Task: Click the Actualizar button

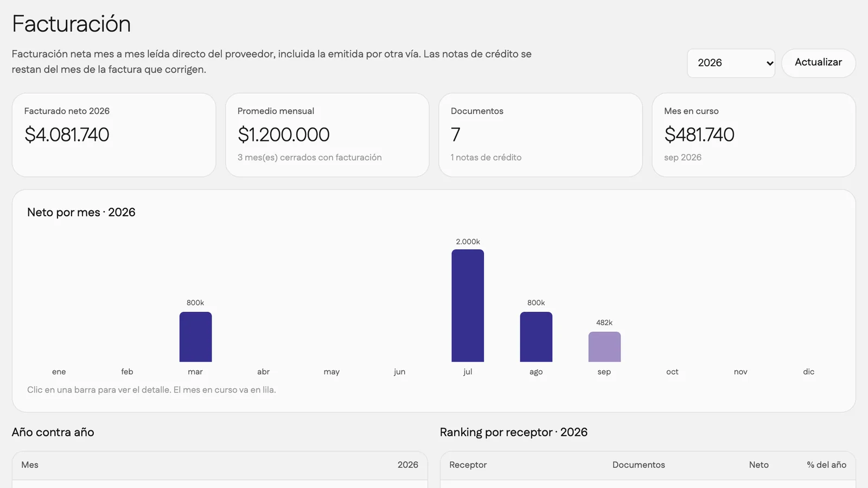Action: click(x=818, y=63)
